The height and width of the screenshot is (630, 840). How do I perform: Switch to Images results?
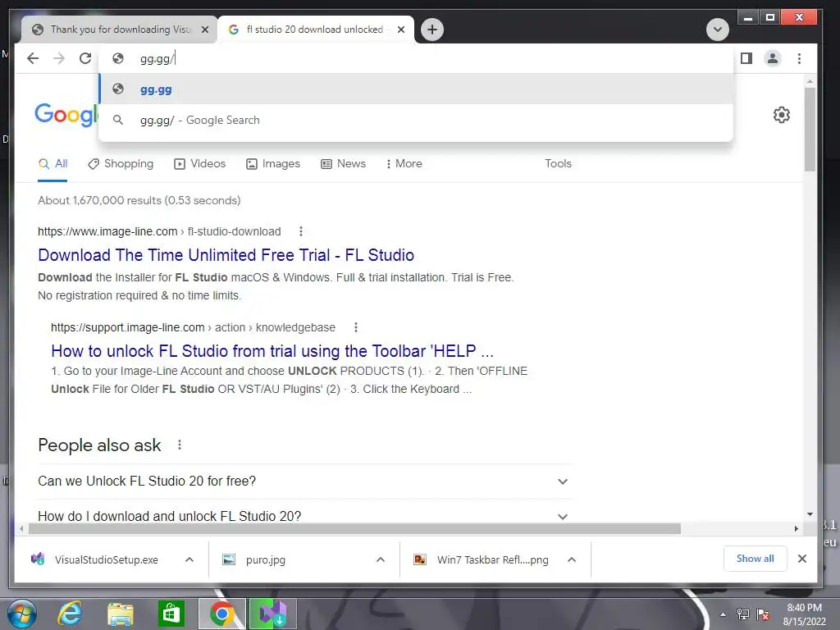click(272, 164)
